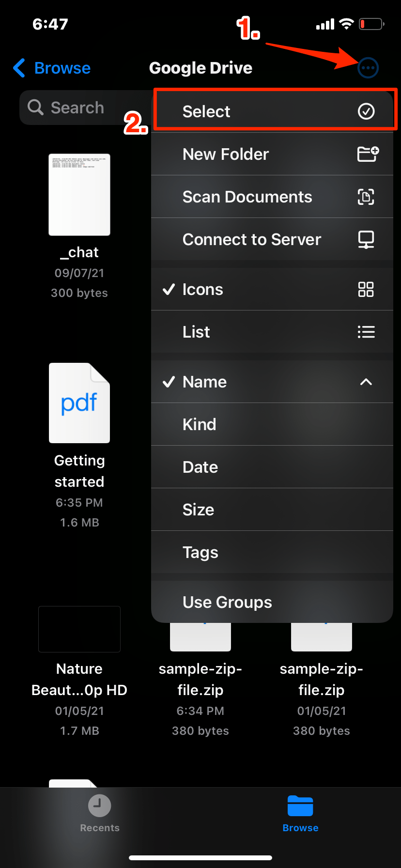Choose Scan Documents menu entry
The height and width of the screenshot is (868, 401).
tap(272, 197)
